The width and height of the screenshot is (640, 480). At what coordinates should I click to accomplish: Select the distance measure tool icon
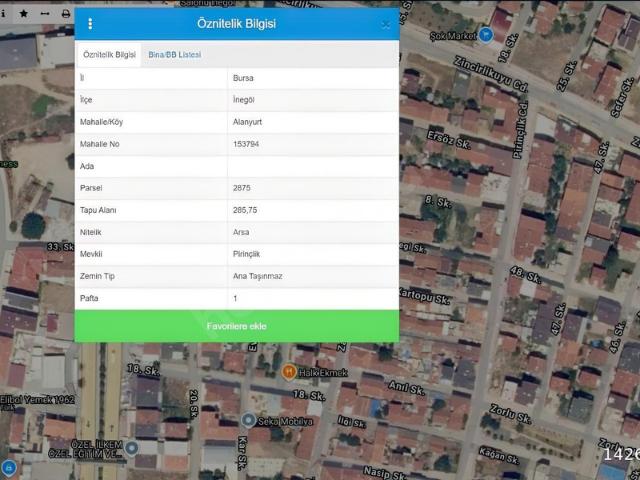[x=45, y=13]
